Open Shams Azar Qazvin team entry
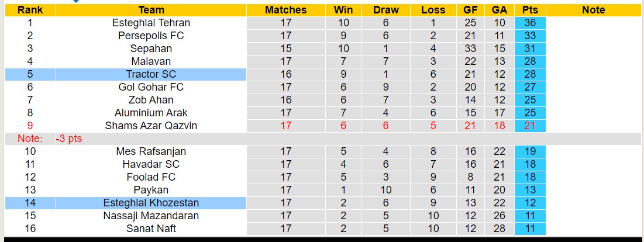Screen dimensions: 644x242 pyautogui.click(x=151, y=126)
